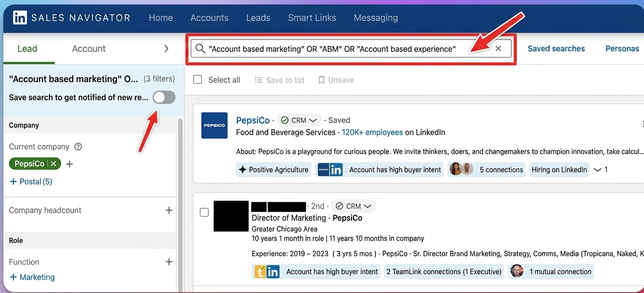The image size is (644, 293).
Task: Open more options on PepsiCo card
Action: click(642, 124)
